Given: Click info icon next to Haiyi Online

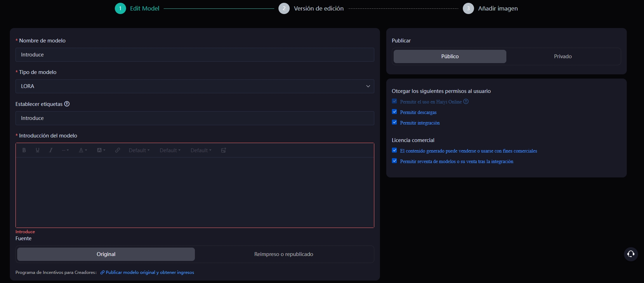Looking at the screenshot, I should point(466,102).
